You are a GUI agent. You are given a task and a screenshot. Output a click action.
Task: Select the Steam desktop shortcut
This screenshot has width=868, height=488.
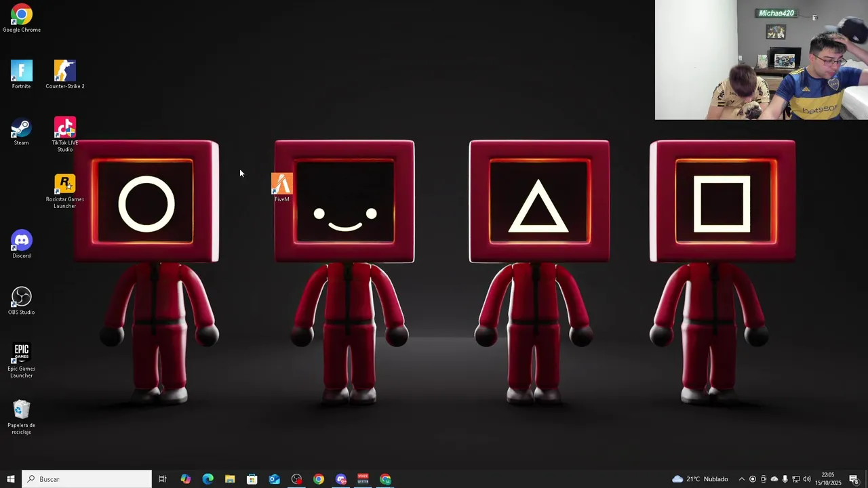pyautogui.click(x=21, y=131)
